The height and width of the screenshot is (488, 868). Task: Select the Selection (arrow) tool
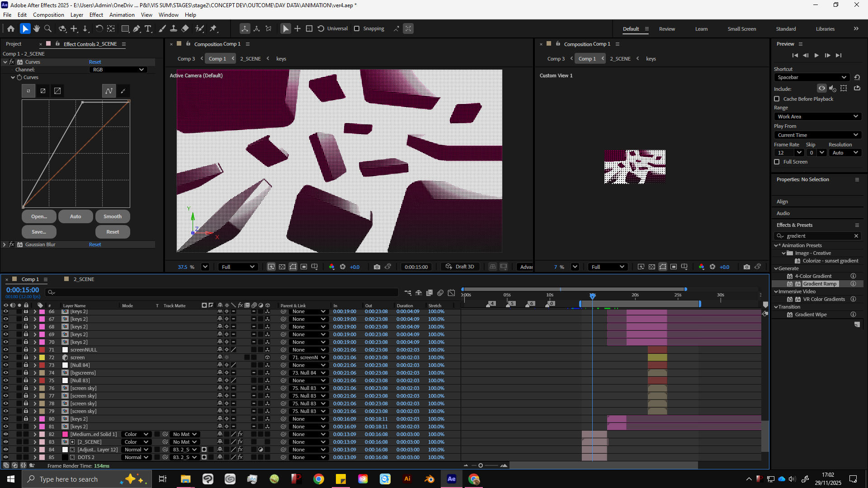coord(25,28)
